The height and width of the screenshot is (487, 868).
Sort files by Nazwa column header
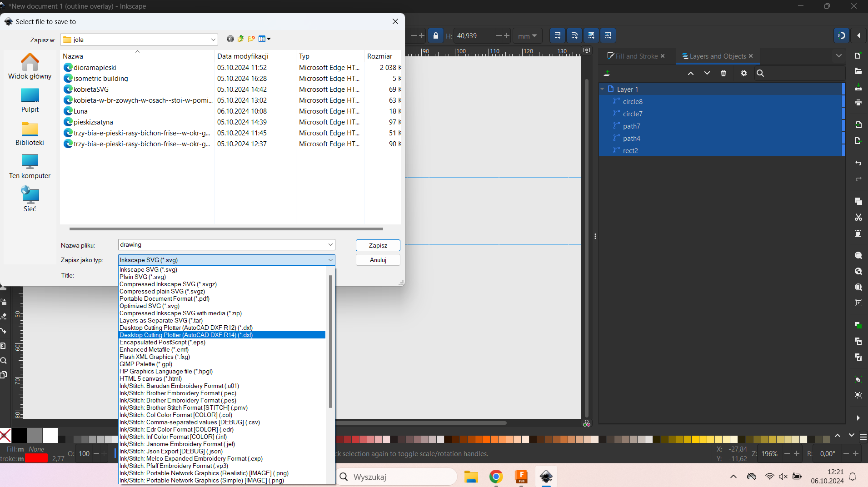point(137,56)
